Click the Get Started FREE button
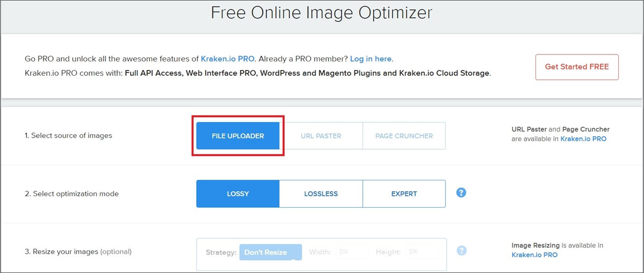Image resolution: width=644 pixels, height=273 pixels. coord(577,67)
